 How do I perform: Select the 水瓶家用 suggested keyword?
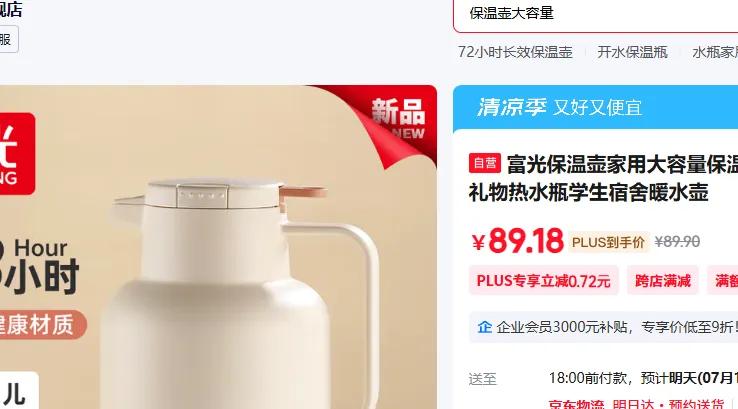click(715, 52)
